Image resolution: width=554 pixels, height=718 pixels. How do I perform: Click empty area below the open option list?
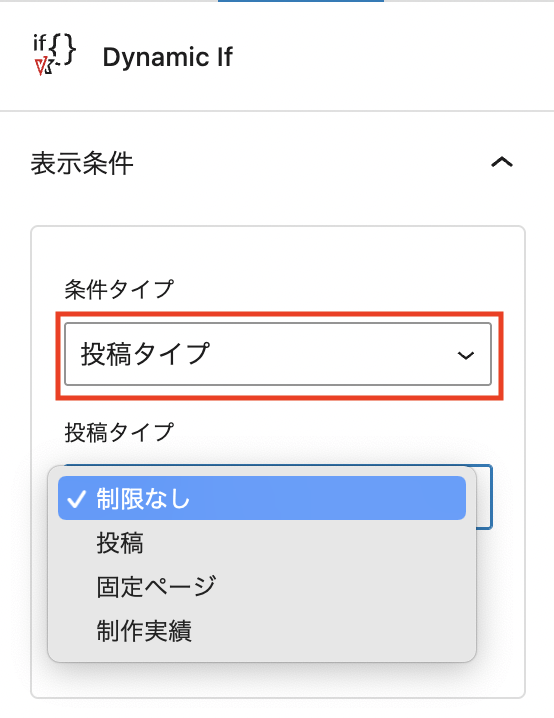(277, 680)
